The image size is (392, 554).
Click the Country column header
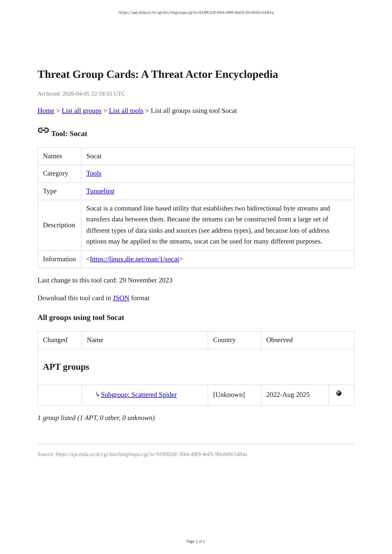[x=224, y=340]
